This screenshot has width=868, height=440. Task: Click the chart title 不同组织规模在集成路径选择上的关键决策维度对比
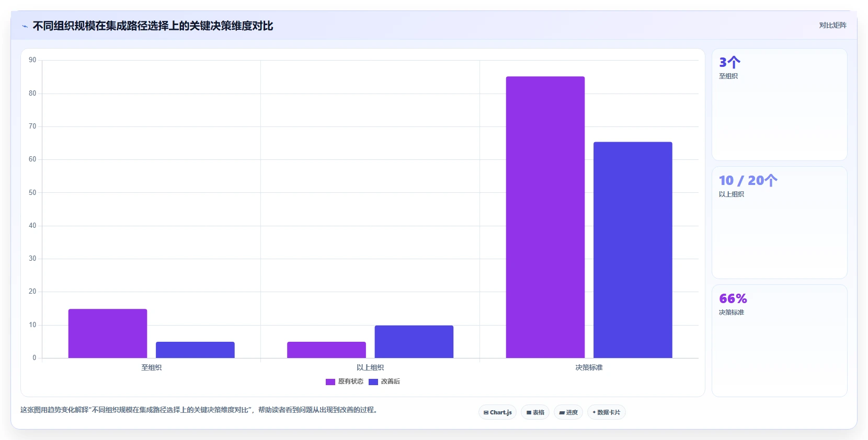[153, 26]
